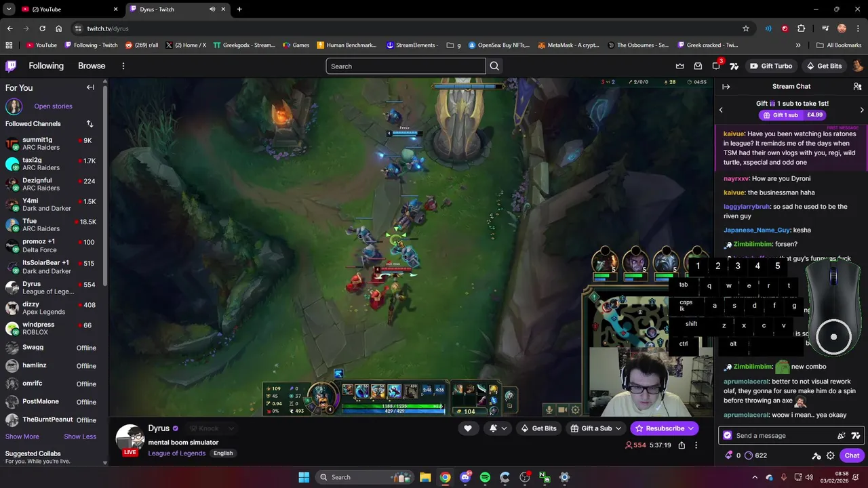Image resolution: width=868 pixels, height=488 pixels.
Task: Open stream more options dots
Action: coord(696,445)
